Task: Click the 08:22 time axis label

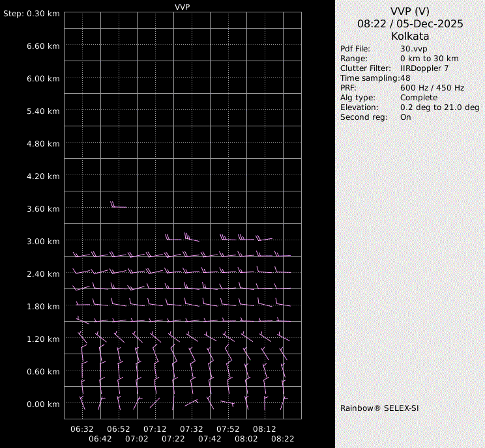Action: (283, 440)
